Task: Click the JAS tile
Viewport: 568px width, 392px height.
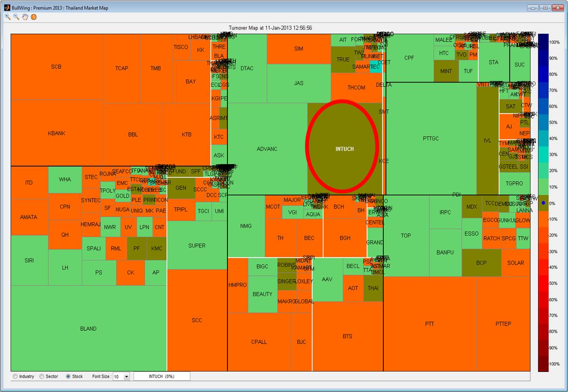Action: click(299, 83)
